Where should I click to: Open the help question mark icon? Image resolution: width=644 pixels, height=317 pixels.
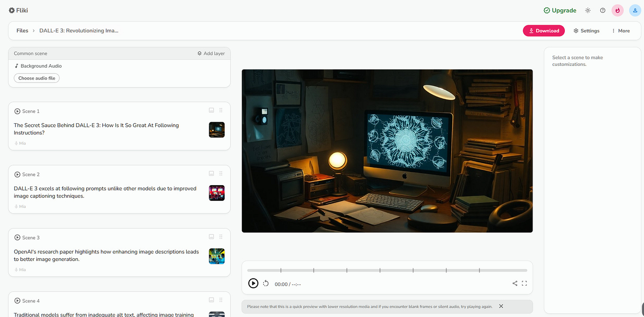click(602, 10)
